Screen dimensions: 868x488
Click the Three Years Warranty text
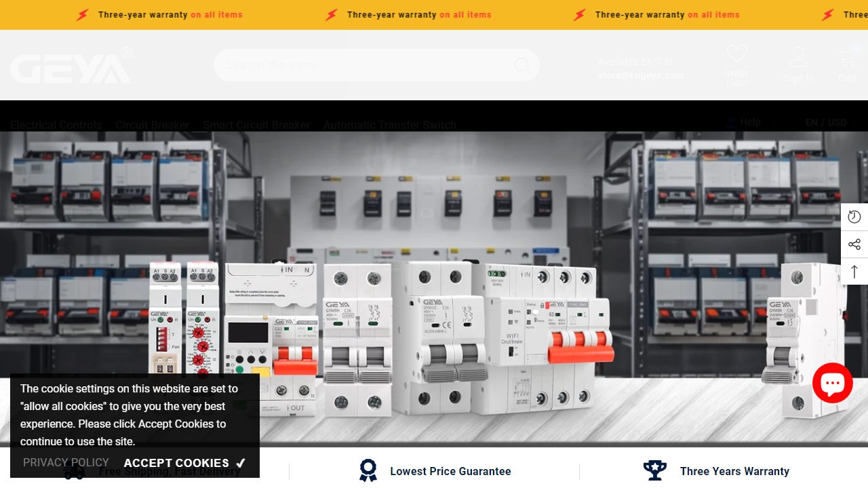(x=734, y=471)
